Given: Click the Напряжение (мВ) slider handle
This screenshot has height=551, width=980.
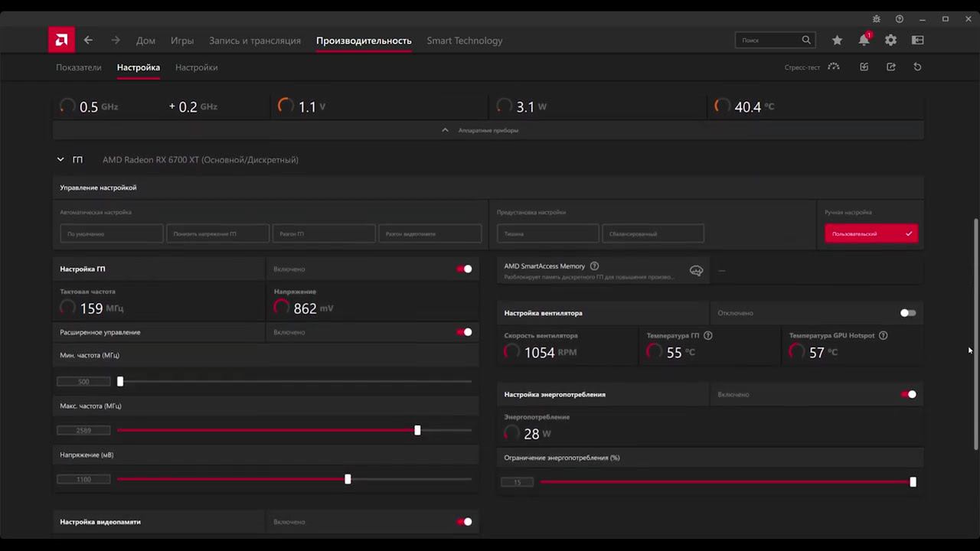Looking at the screenshot, I should (348, 479).
